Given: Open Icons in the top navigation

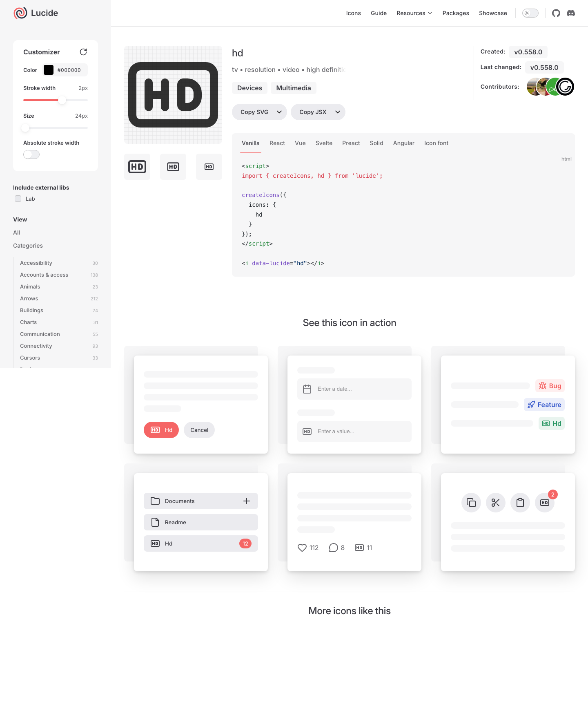Looking at the screenshot, I should tap(354, 13).
